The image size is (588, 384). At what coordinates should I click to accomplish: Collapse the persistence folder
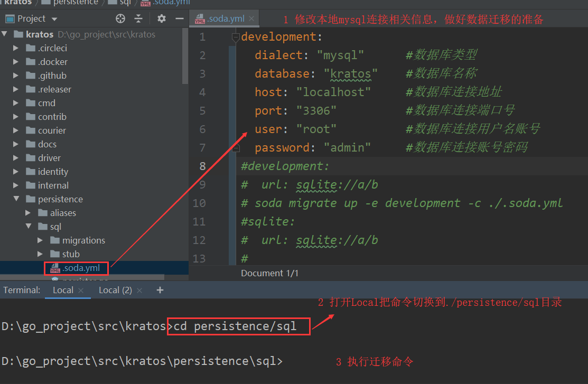click(x=16, y=199)
